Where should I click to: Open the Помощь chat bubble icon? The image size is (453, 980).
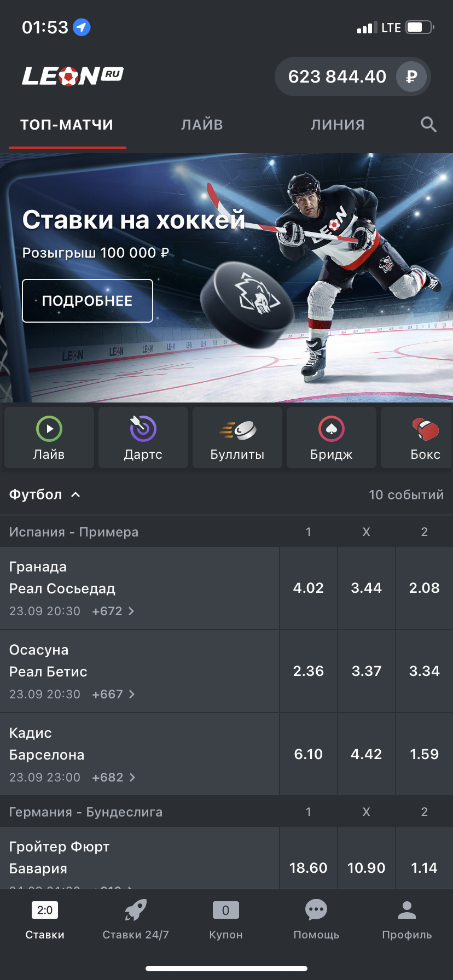pos(316,910)
